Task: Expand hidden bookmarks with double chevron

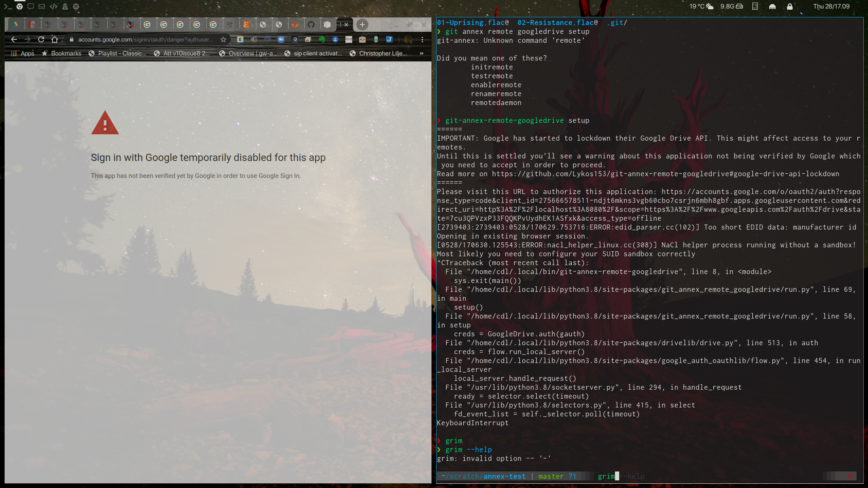Action: [x=421, y=53]
